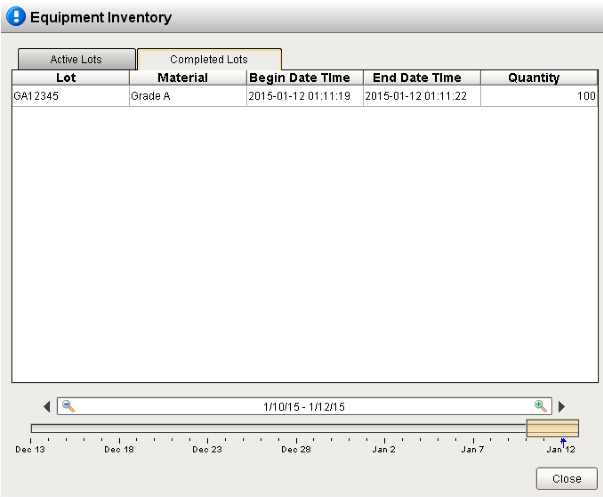The image size is (603, 498).
Task: Click the zoom out magnifier icon
Action: point(68,407)
